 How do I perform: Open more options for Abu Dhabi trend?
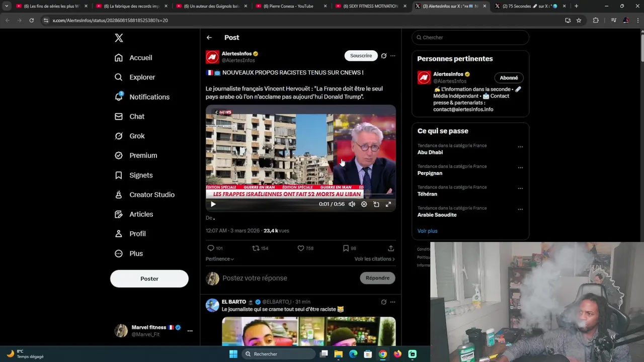pyautogui.click(x=520, y=147)
